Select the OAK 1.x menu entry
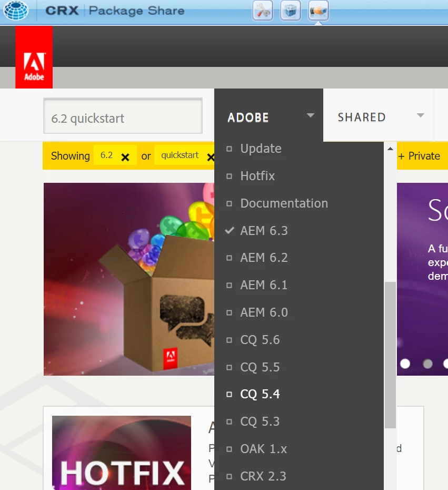This screenshot has width=448, height=490. 264,449
